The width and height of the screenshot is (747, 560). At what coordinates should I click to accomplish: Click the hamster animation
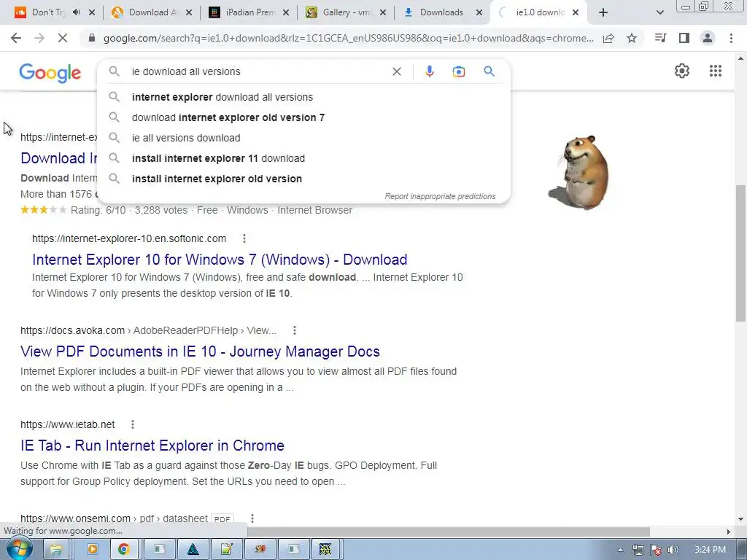pyautogui.click(x=578, y=172)
